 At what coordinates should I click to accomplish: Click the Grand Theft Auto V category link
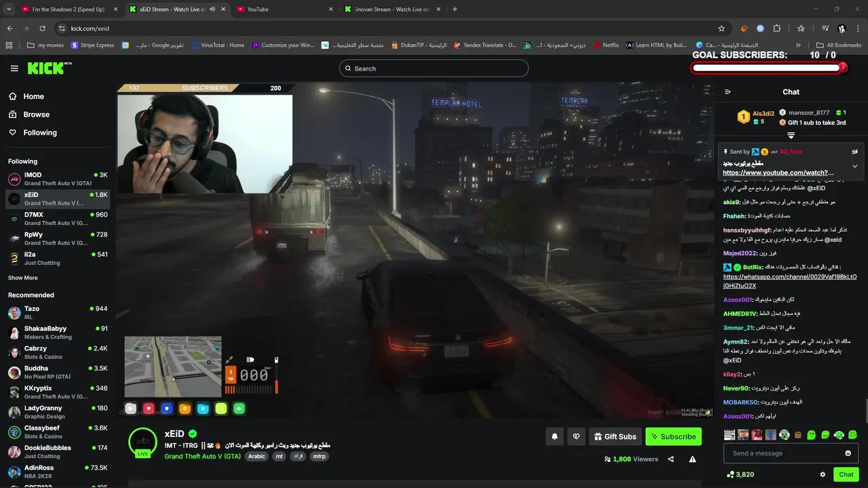click(202, 456)
